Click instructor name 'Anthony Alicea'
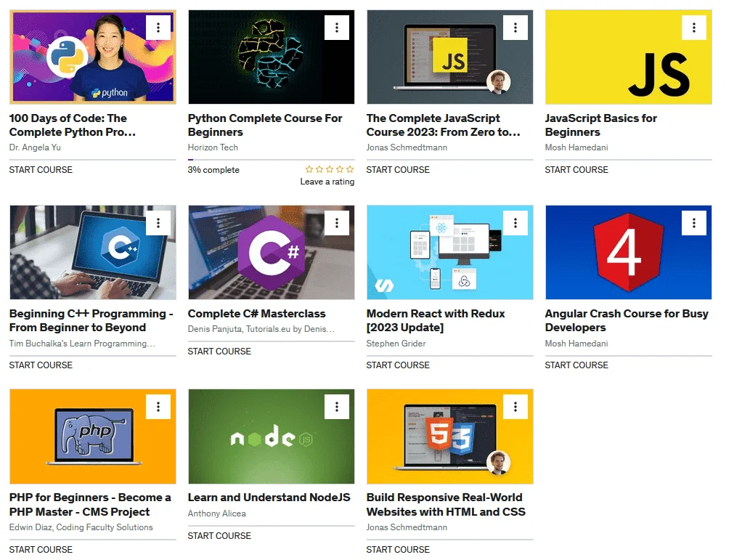The width and height of the screenshot is (750, 560). (x=216, y=514)
